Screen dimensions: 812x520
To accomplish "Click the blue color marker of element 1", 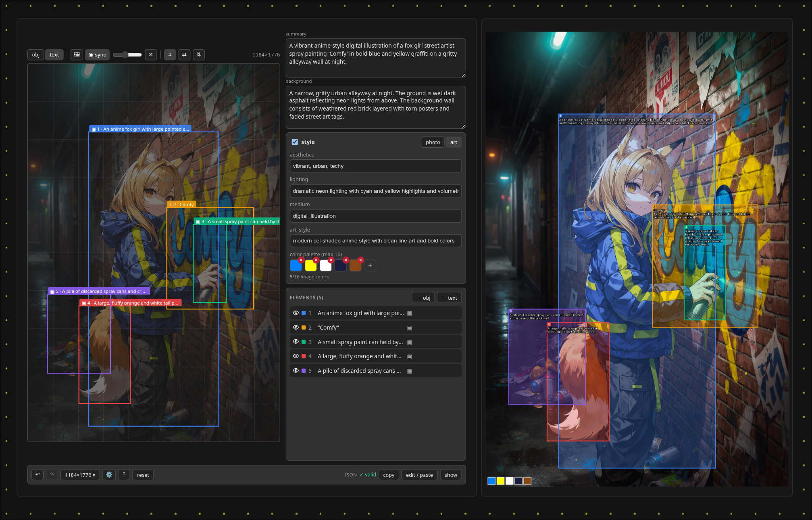I will [x=304, y=313].
